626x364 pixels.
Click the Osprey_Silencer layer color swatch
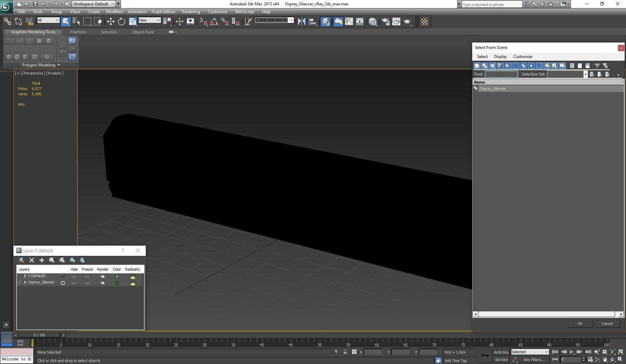point(117,283)
